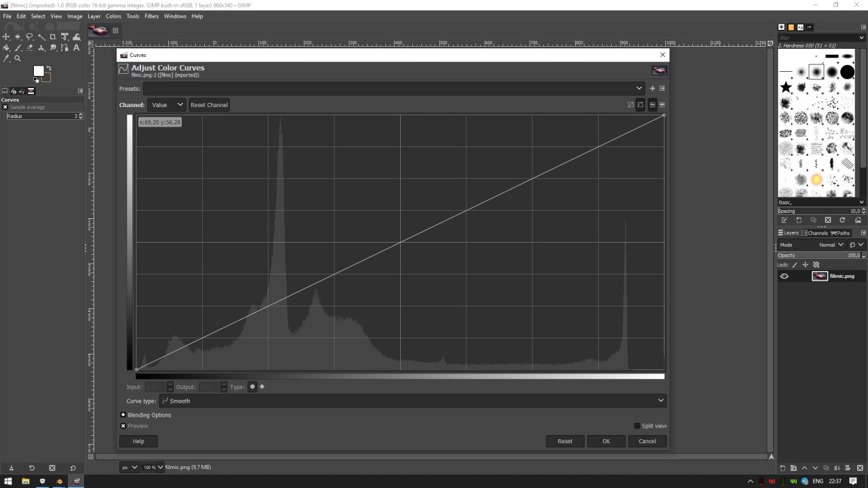Toggle lock alpha channel

(816, 264)
